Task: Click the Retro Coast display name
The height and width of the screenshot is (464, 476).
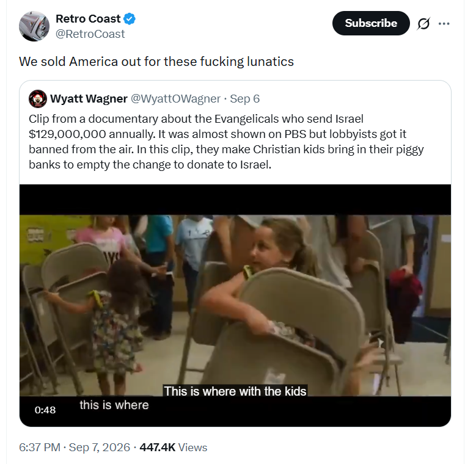Action: pyautogui.click(x=88, y=19)
